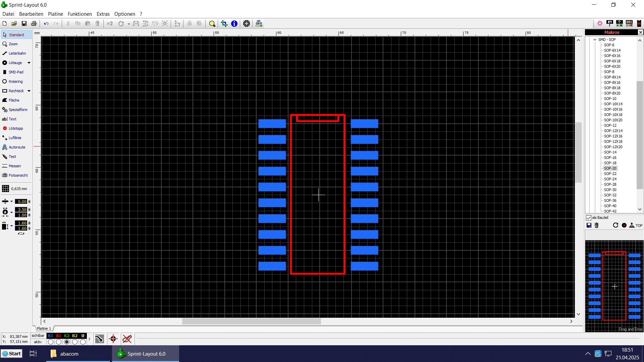
Task: Select the Messen measure tool
Action: pyautogui.click(x=16, y=166)
